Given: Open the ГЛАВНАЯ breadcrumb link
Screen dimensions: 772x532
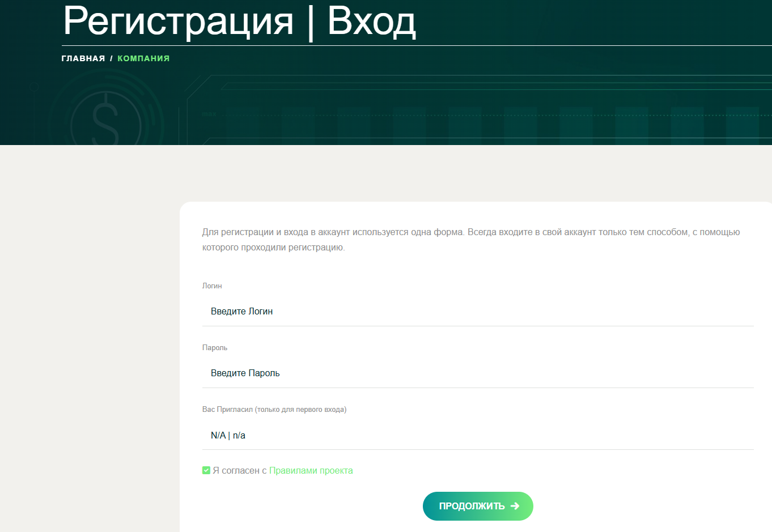Looking at the screenshot, I should 83,58.
